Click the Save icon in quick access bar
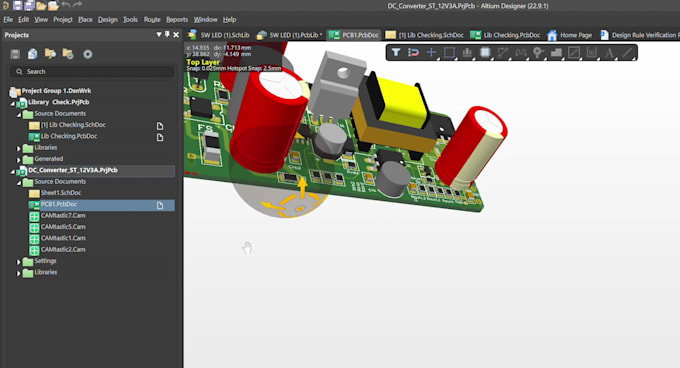680x368 pixels. click(17, 5)
